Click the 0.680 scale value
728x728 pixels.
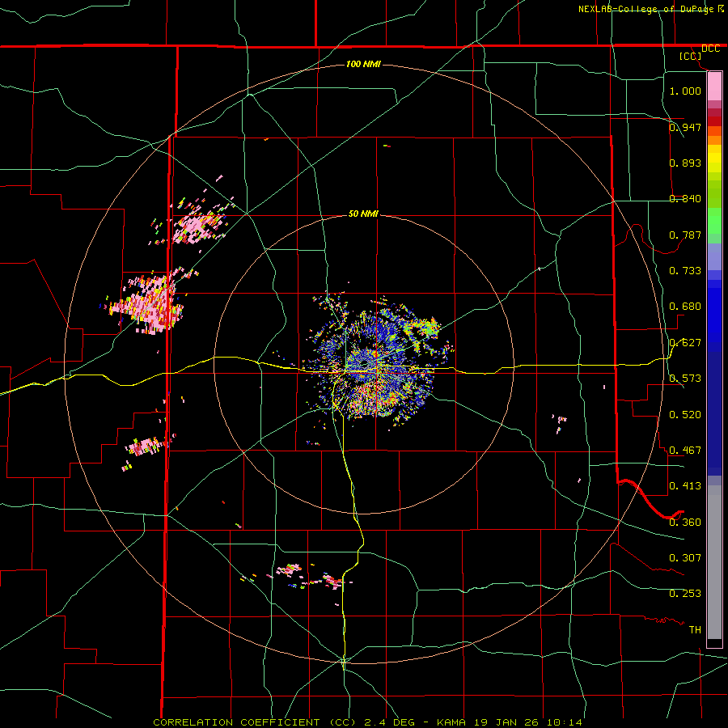point(685,307)
